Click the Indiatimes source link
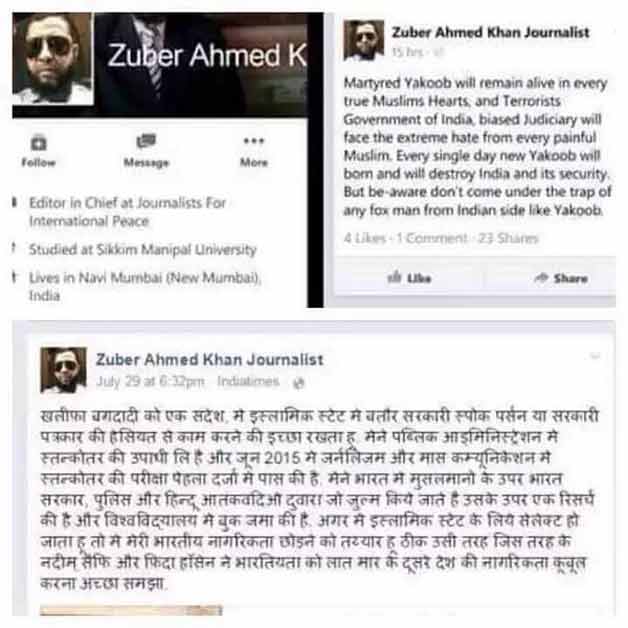This screenshot has width=628, height=628. click(x=248, y=381)
